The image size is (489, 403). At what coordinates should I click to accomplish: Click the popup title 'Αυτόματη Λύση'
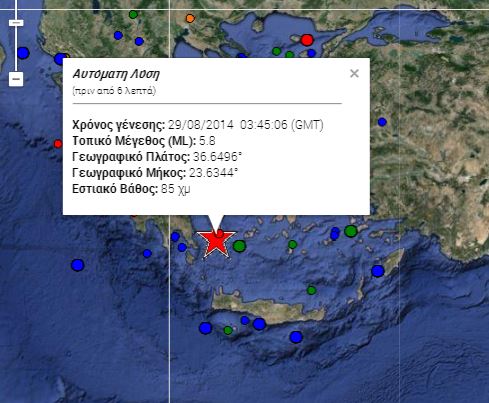tap(116, 74)
